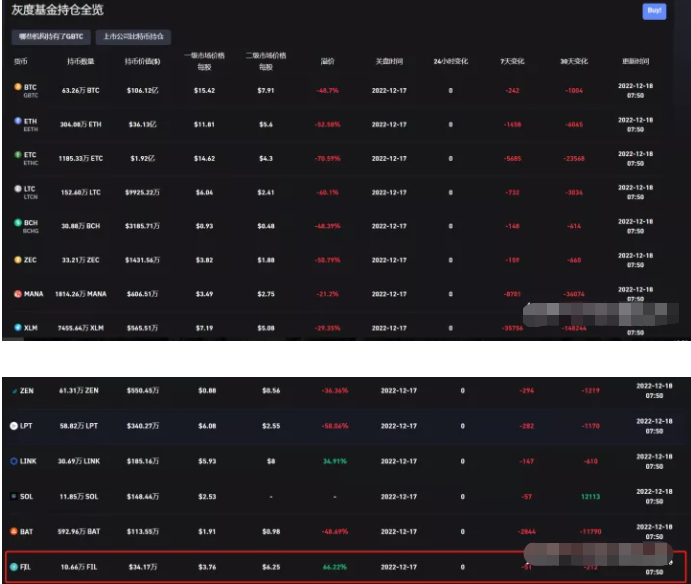691x584 pixels.
Task: Click the BCH coin icon
Action: (17, 222)
